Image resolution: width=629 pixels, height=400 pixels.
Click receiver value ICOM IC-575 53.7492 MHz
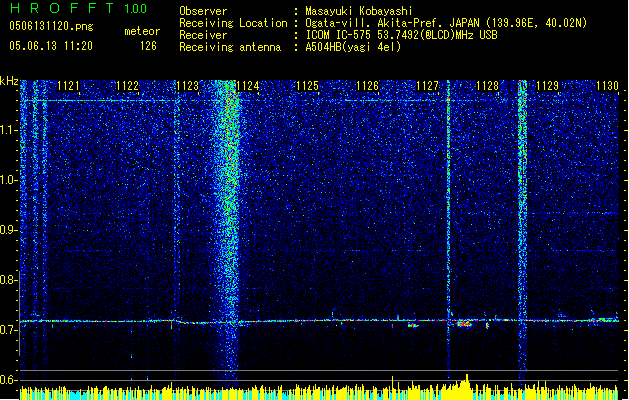tap(401, 35)
